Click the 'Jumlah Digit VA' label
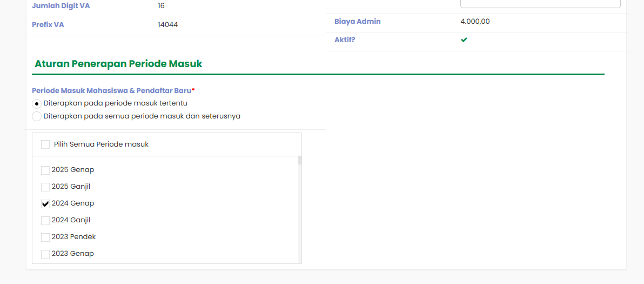The height and width of the screenshot is (284, 644). coord(61,6)
